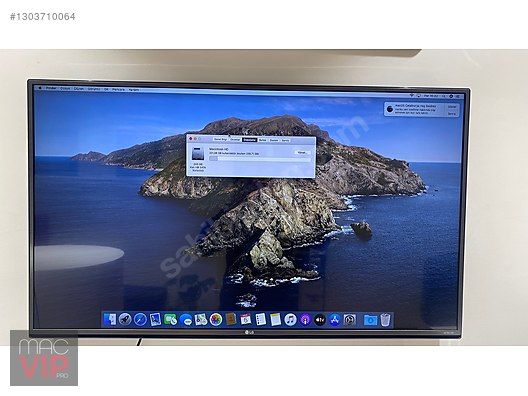The width and height of the screenshot is (528, 396).
Task: Launch Launchpad from the Dock
Action: (125, 319)
